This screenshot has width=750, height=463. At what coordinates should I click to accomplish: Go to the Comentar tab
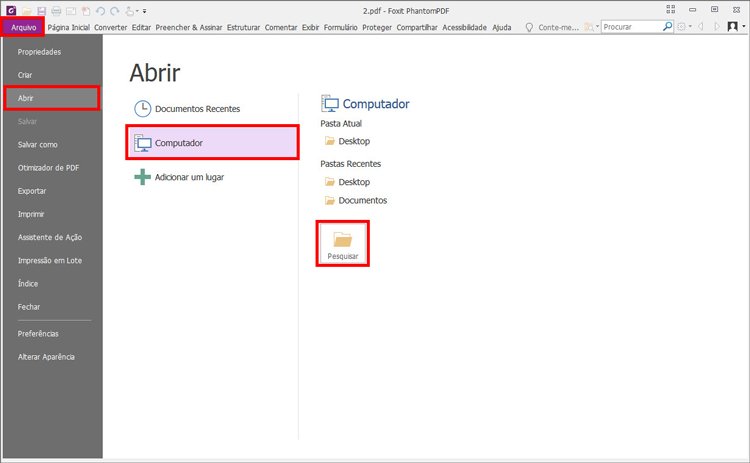(281, 27)
